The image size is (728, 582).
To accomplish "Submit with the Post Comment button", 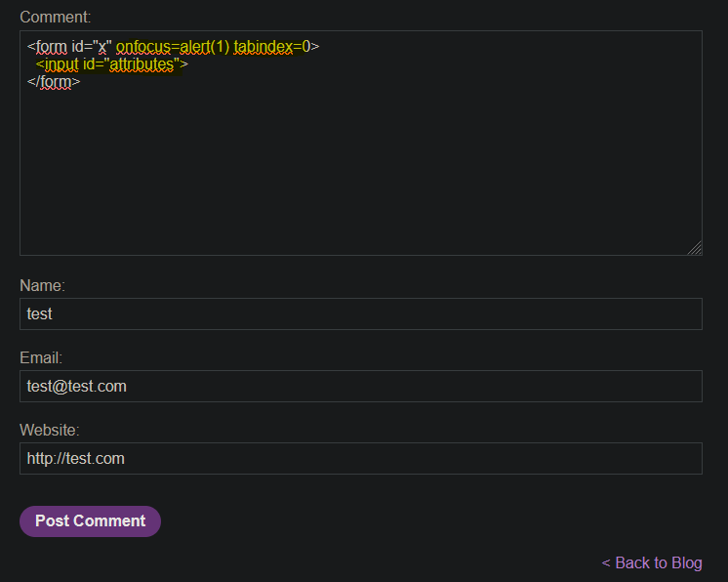I will 90,521.
